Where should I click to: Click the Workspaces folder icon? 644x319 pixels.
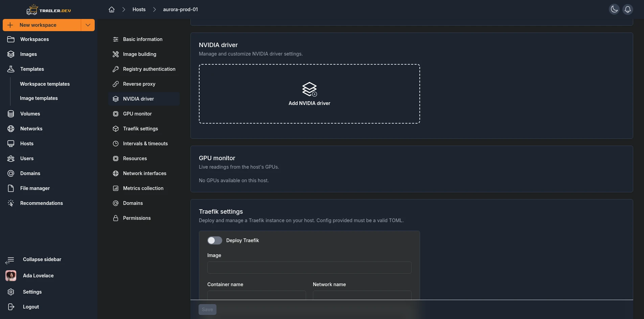click(x=11, y=39)
